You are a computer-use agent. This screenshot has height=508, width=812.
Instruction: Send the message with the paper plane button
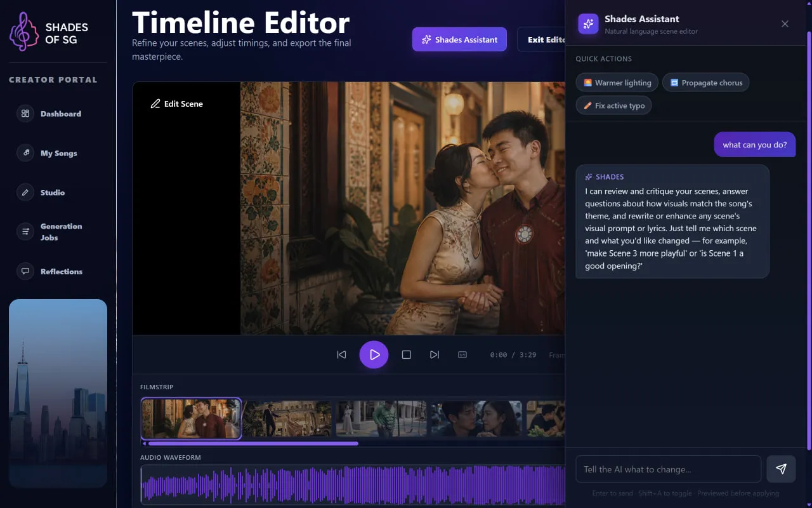[x=781, y=469]
